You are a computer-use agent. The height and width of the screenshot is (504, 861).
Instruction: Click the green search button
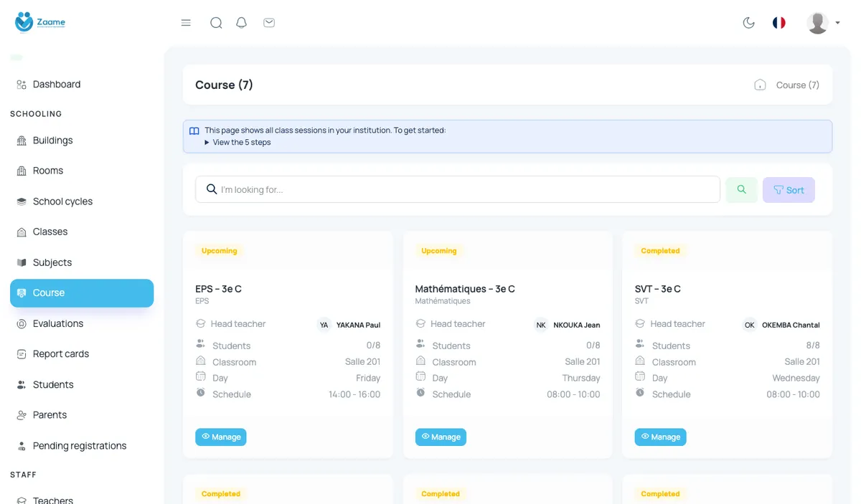coord(742,190)
